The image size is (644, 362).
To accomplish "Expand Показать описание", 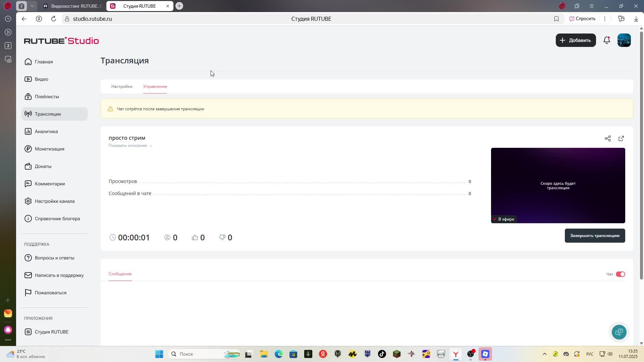I will coord(130,145).
